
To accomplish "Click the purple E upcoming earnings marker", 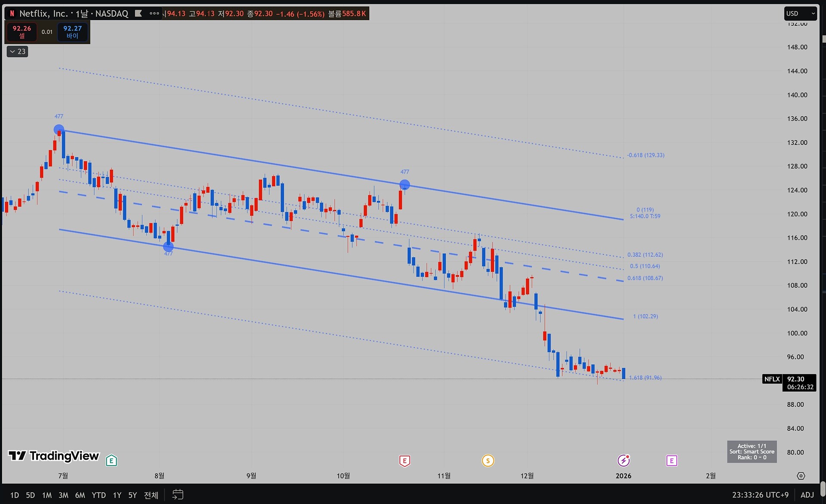I will coord(672,461).
